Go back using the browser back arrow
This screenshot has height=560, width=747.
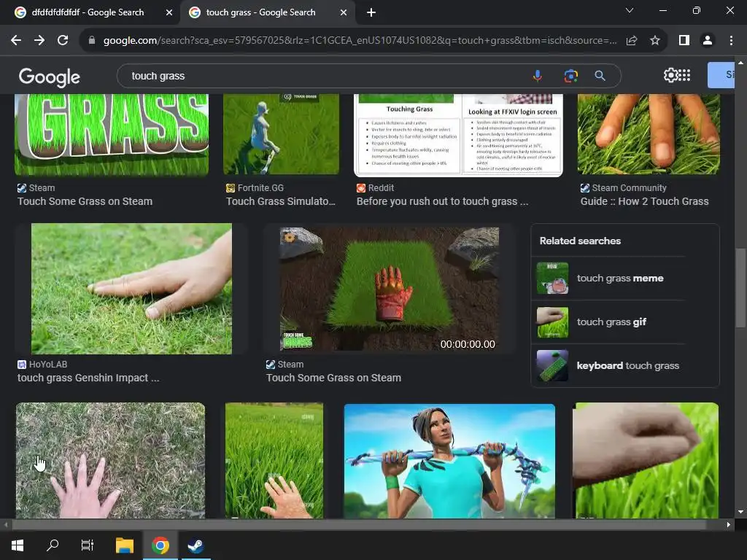click(16, 41)
